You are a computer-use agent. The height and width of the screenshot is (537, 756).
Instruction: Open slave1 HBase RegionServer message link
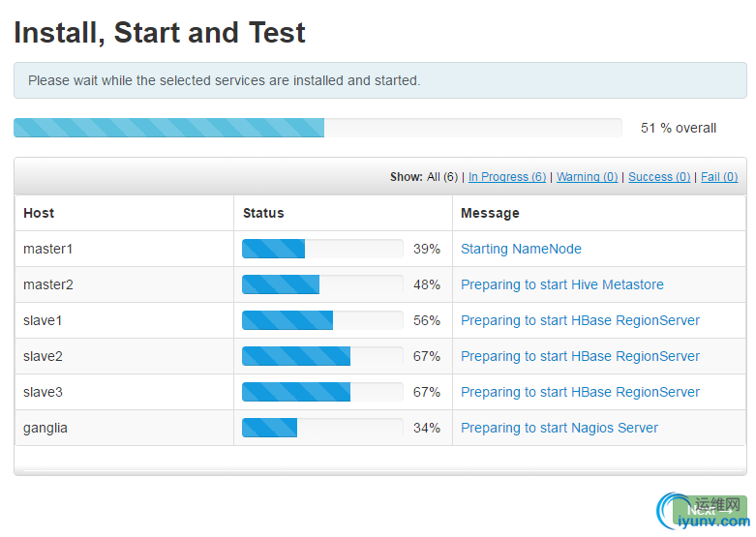click(x=580, y=320)
